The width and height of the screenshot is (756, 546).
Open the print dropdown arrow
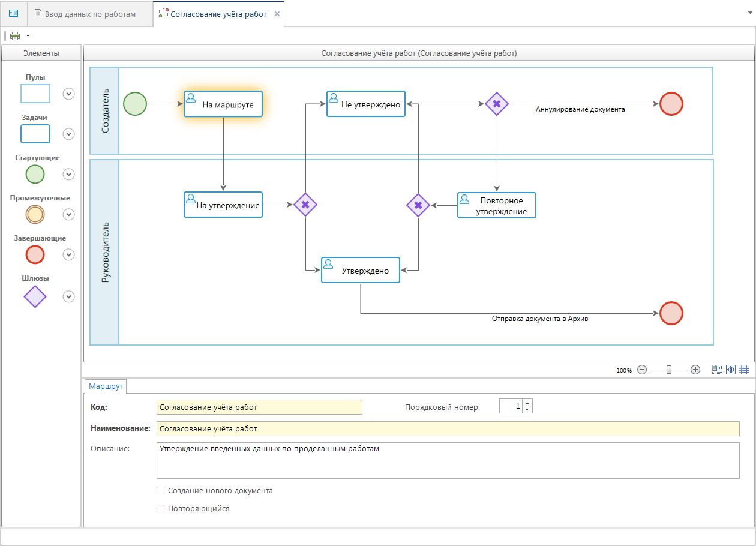tap(28, 36)
